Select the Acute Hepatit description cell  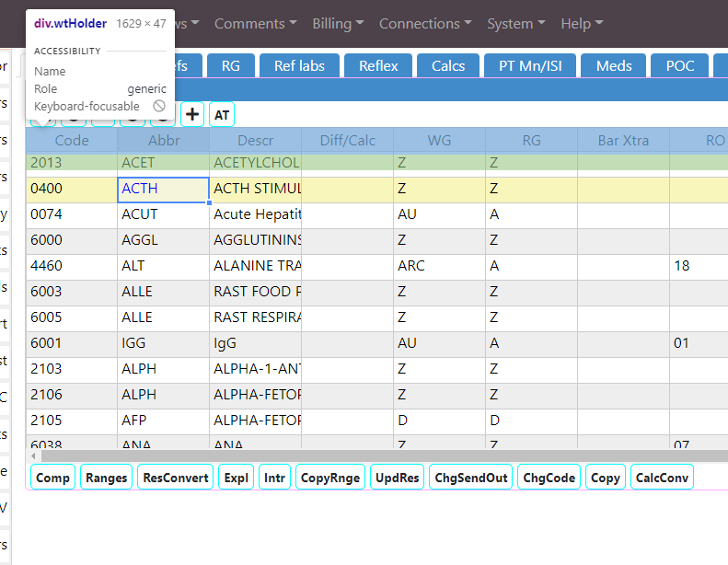[x=255, y=215]
